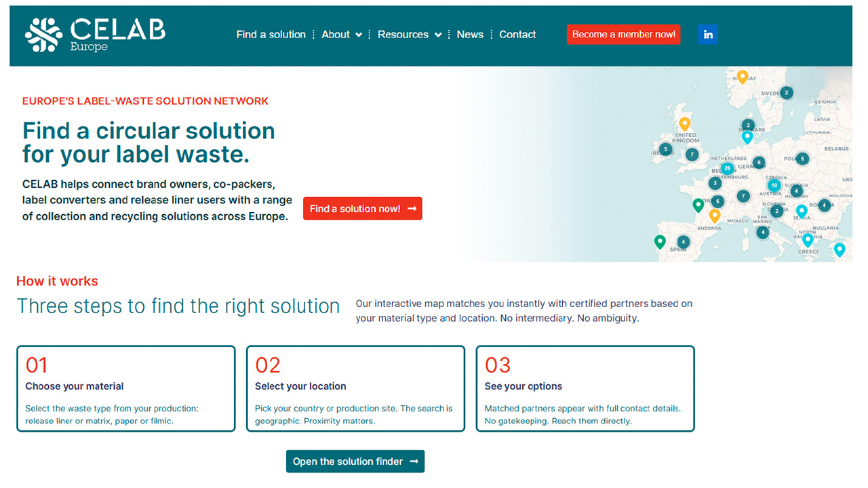
Task: Click the Europe's Label-Waste Solution Network heading
Action: point(146,101)
